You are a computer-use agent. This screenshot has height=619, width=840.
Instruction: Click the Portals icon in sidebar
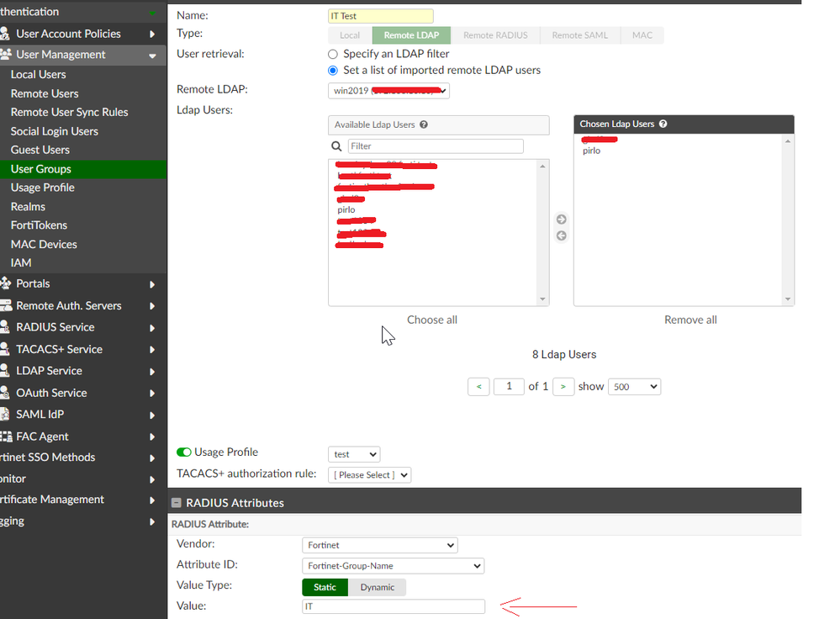(5, 283)
